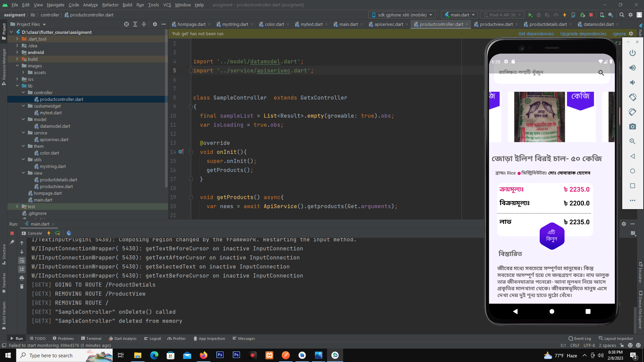The height and width of the screenshot is (362, 644).
Task: Collapse the controller folder in project tree
Action: click(23, 93)
